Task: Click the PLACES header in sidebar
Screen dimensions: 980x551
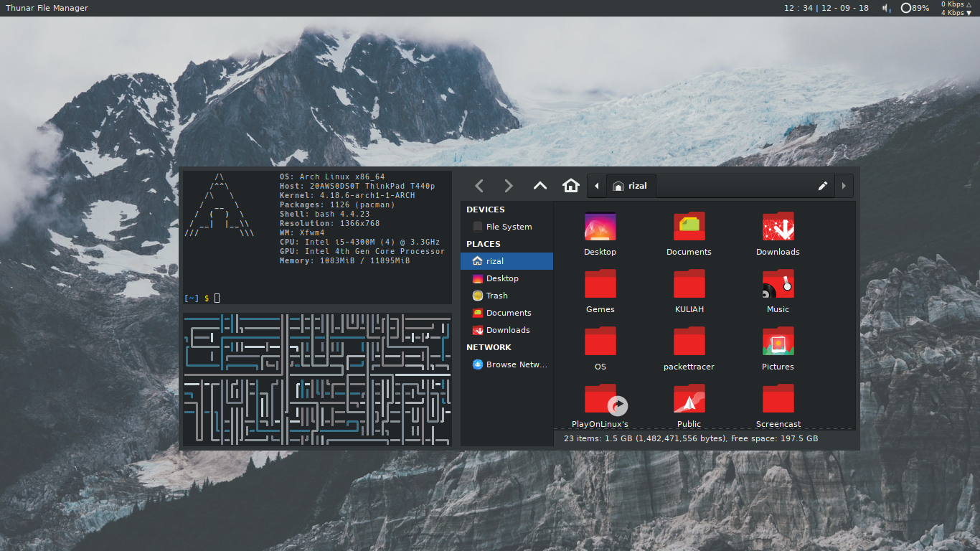Action: point(484,244)
